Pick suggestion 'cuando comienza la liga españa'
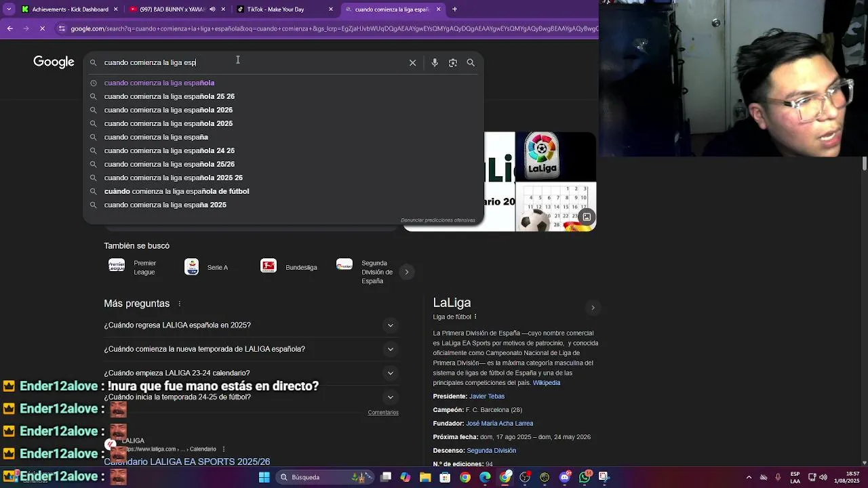868x488 pixels. pyautogui.click(x=283, y=137)
